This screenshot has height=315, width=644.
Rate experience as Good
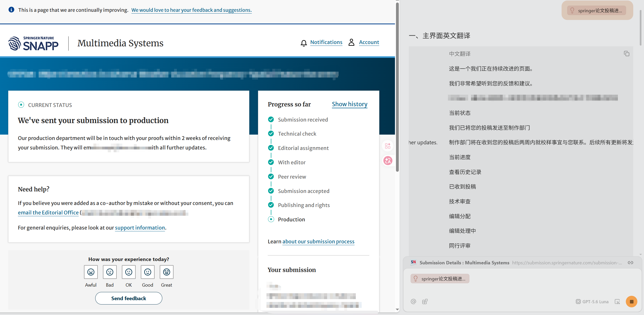pos(148,272)
